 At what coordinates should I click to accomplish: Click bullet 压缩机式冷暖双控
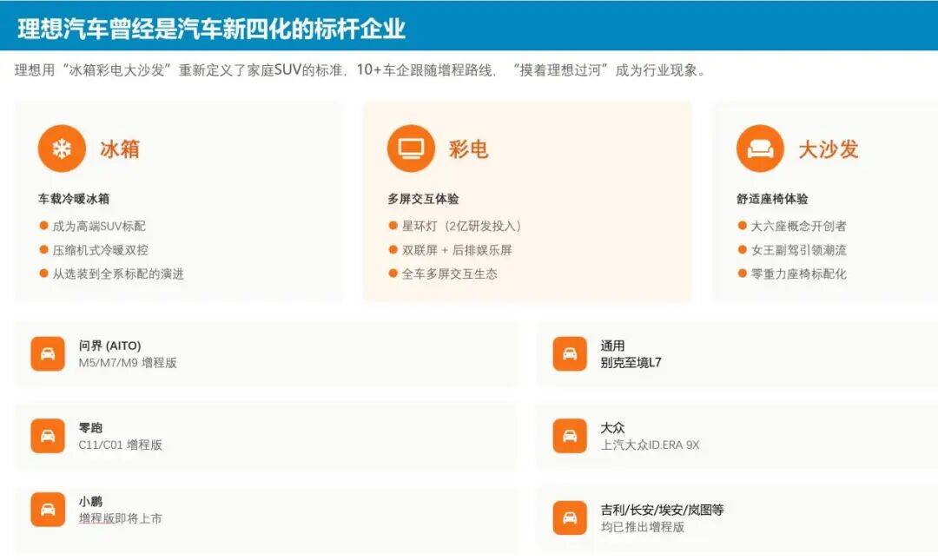tap(101, 250)
